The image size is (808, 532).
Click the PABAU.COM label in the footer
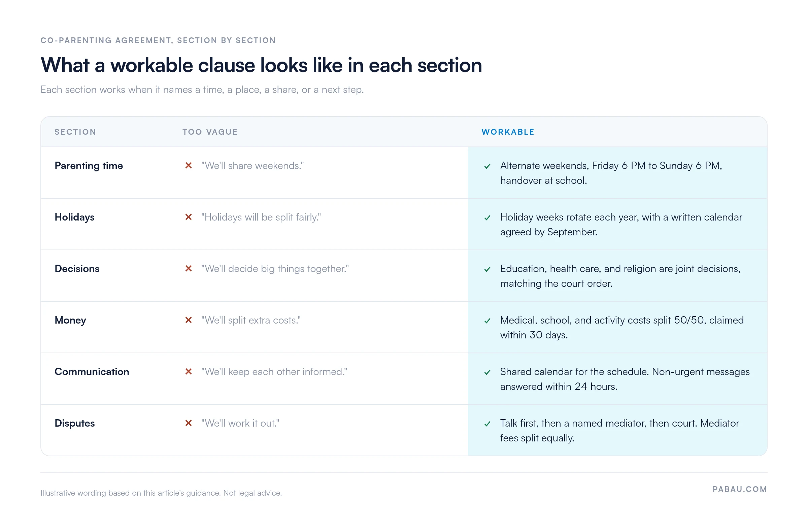(x=739, y=489)
